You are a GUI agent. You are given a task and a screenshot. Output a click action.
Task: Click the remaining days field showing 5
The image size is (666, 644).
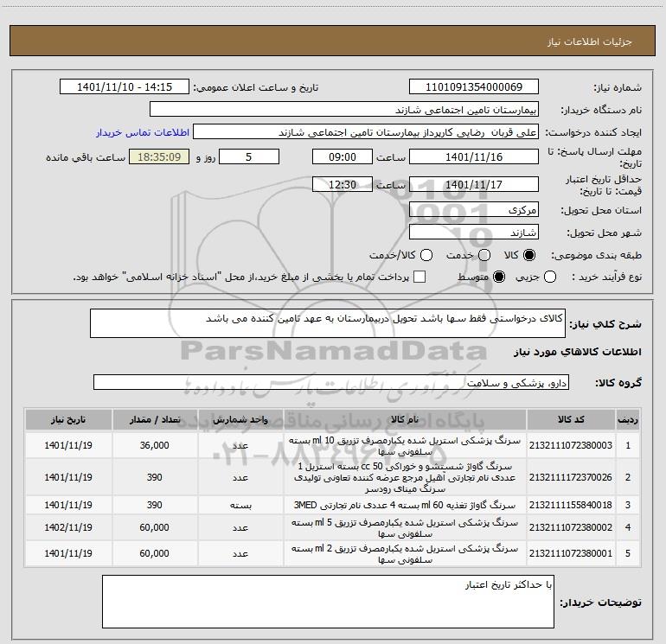pyautogui.click(x=249, y=157)
